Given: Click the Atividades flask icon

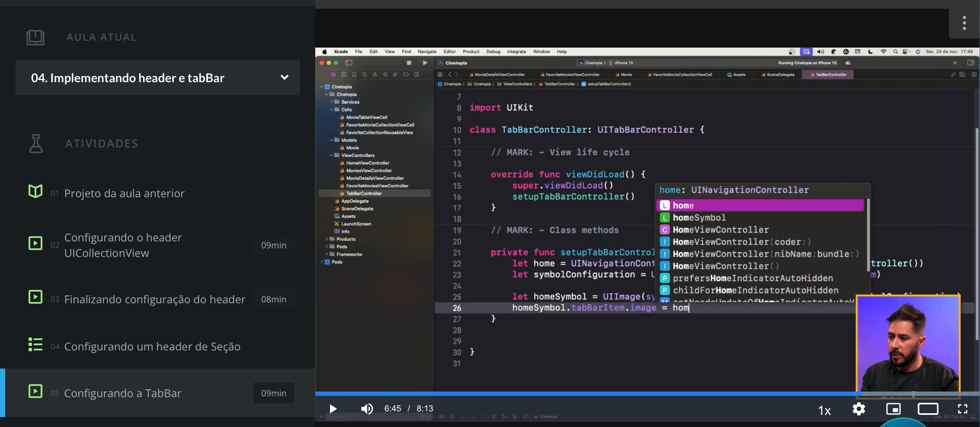Looking at the screenshot, I should 36,144.
